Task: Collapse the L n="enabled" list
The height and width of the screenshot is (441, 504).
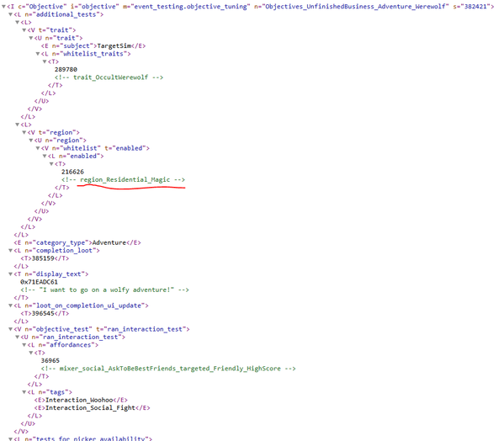Action: 45,157
